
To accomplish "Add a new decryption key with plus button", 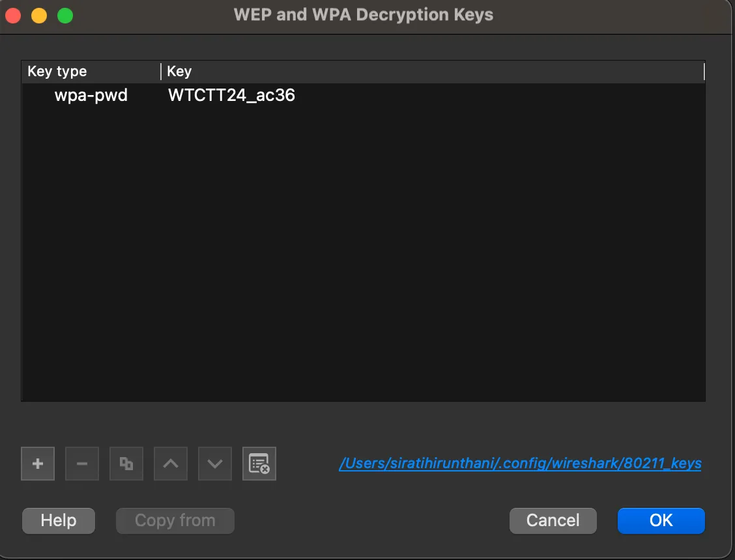I will (38, 464).
